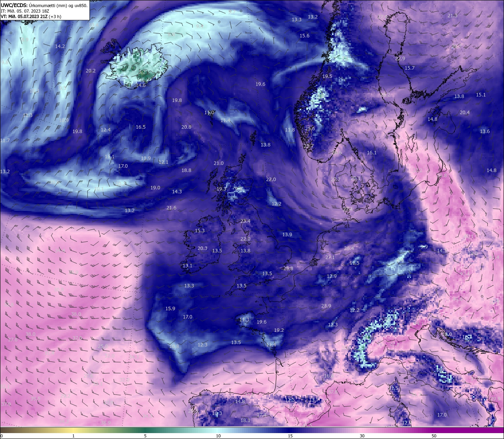Click the 10.3 value over Portugal

pyautogui.click(x=217, y=413)
